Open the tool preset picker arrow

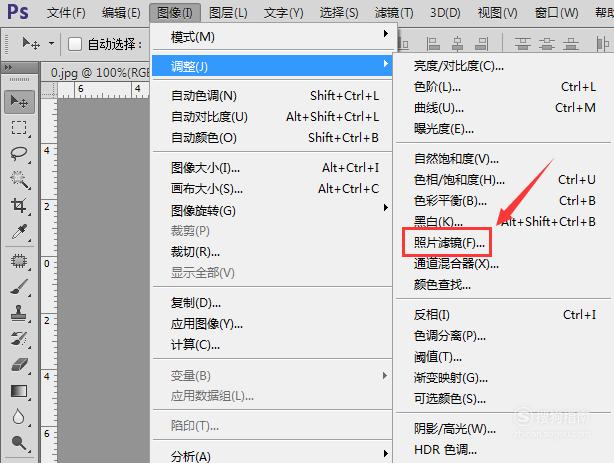(x=51, y=43)
